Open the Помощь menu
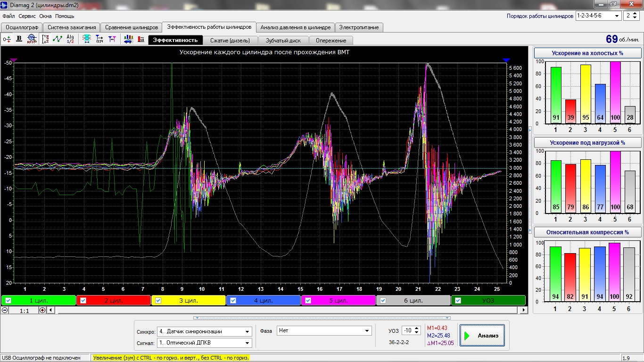Viewport: 644px width, 362px height. point(65,16)
